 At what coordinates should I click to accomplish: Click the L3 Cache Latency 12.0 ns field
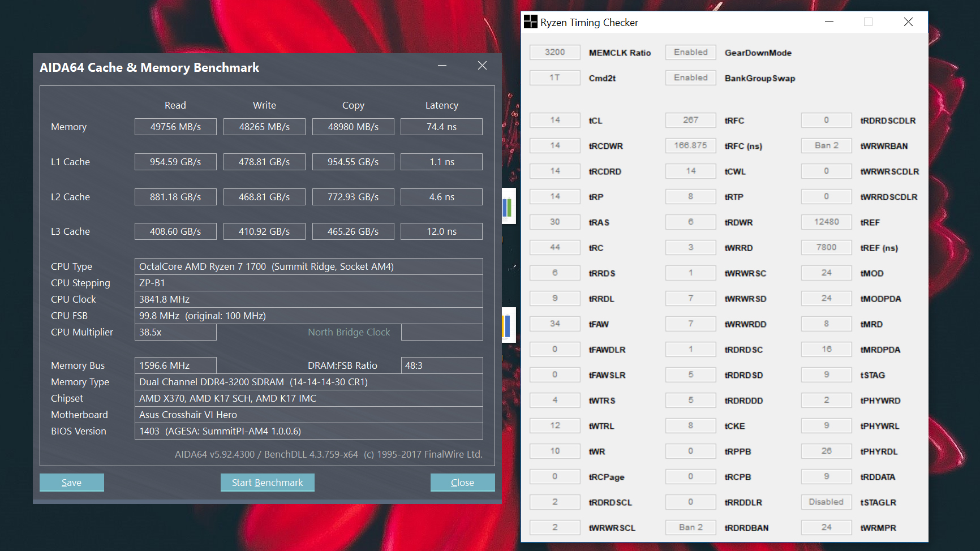(x=441, y=231)
